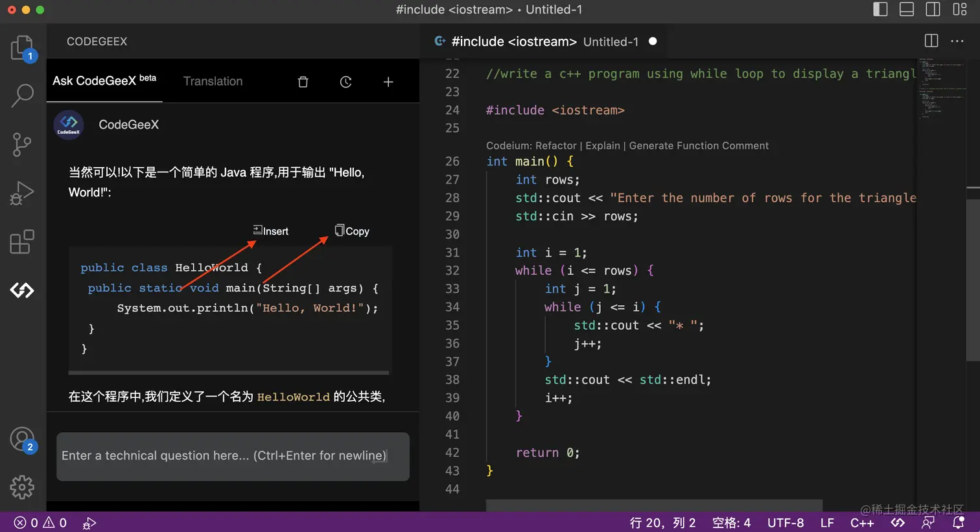The height and width of the screenshot is (532, 980).
Task: Click the 'int i = 1;' code line
Action: coord(552,253)
